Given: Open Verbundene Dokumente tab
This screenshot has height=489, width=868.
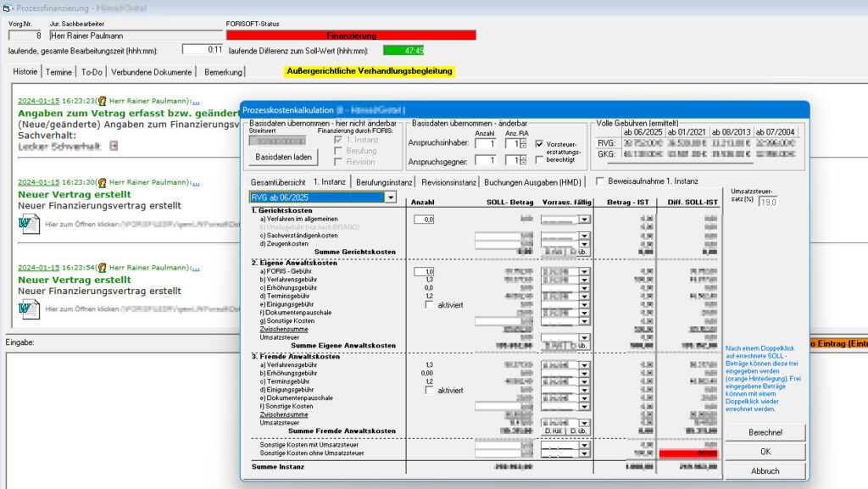Looking at the screenshot, I should pos(151,72).
